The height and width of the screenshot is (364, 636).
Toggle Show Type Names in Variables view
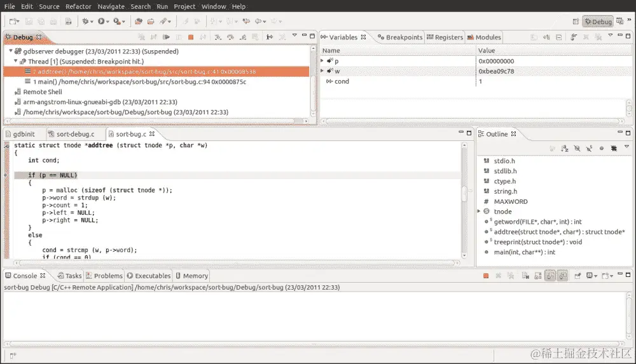click(x=546, y=37)
